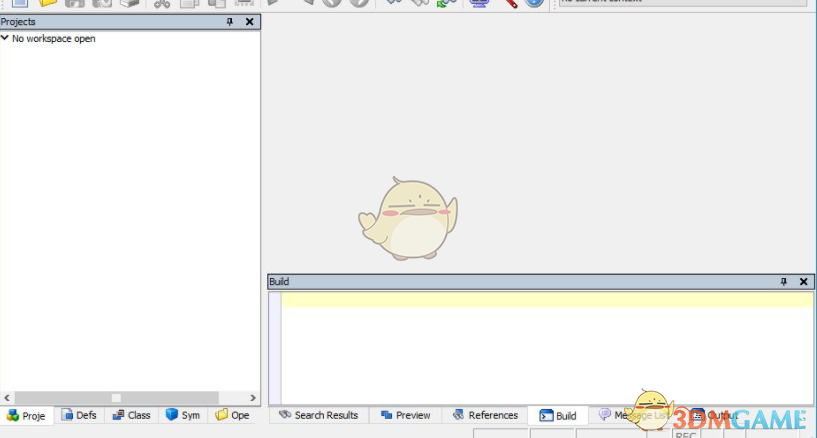Collapse the 'No workspace open' tree node

coord(5,38)
